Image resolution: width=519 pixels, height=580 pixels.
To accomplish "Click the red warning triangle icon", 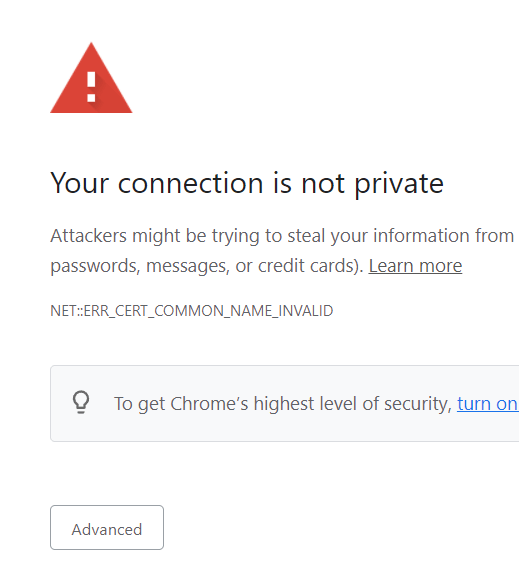I will coord(91,78).
